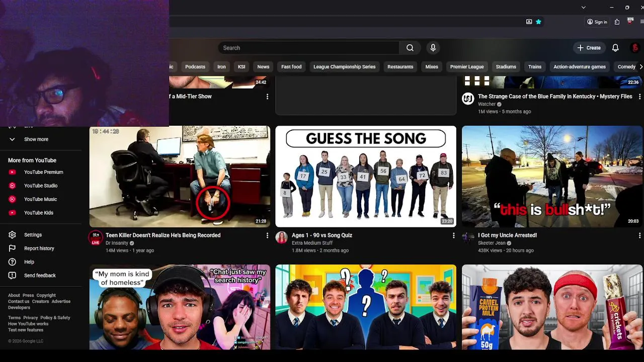This screenshot has width=644, height=362.
Task: Select the Action-adventure games chip
Action: (580, 66)
